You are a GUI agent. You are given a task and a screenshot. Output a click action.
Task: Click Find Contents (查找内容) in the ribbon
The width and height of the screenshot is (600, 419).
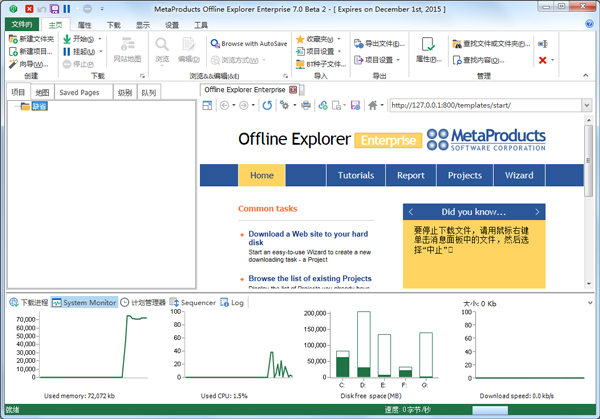coord(478,60)
